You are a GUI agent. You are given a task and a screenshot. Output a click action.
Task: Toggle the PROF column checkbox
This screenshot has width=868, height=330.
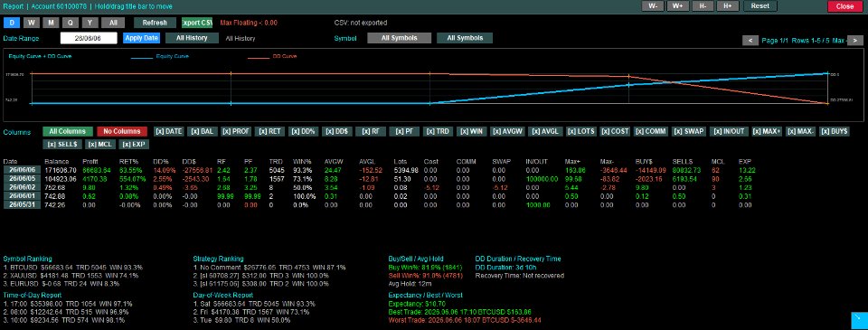[x=237, y=132]
